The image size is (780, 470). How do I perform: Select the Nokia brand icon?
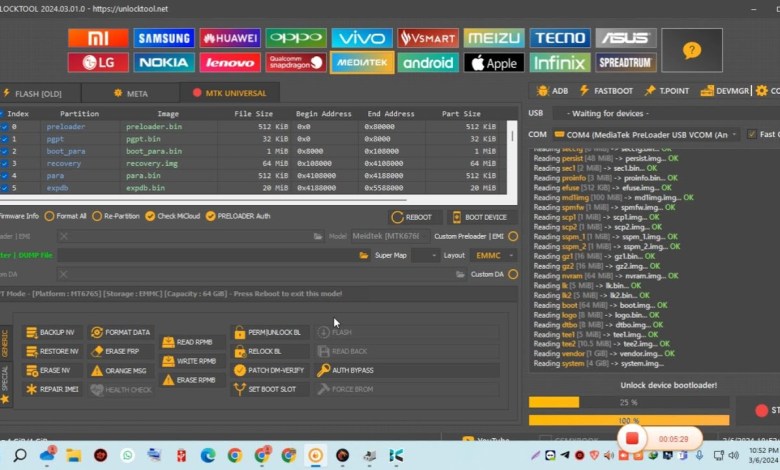164,63
